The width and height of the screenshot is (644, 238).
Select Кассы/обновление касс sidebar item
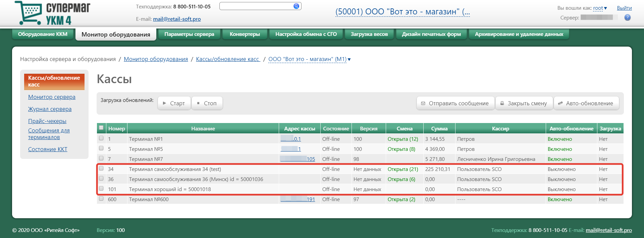click(54, 81)
